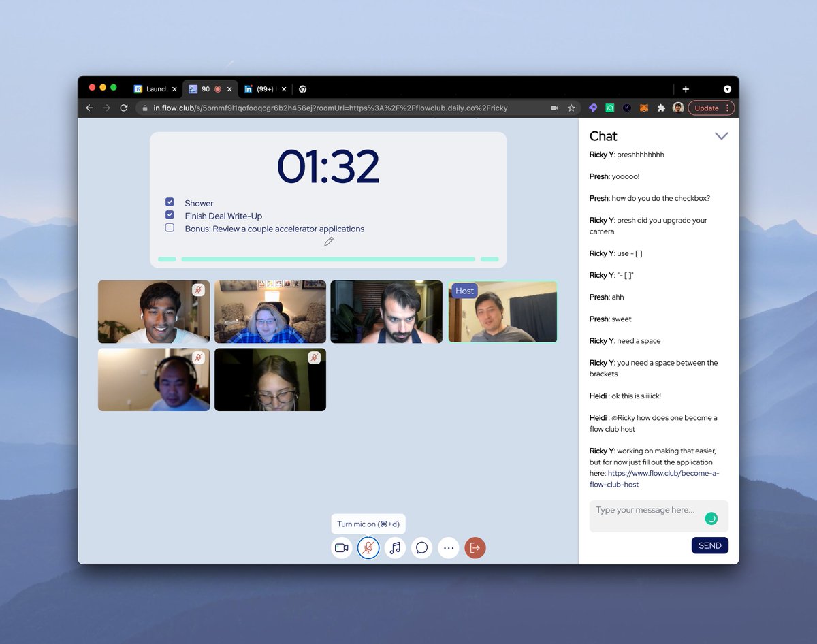Close the active Flow Club tab labeled 90
The width and height of the screenshot is (817, 644).
pyautogui.click(x=229, y=89)
